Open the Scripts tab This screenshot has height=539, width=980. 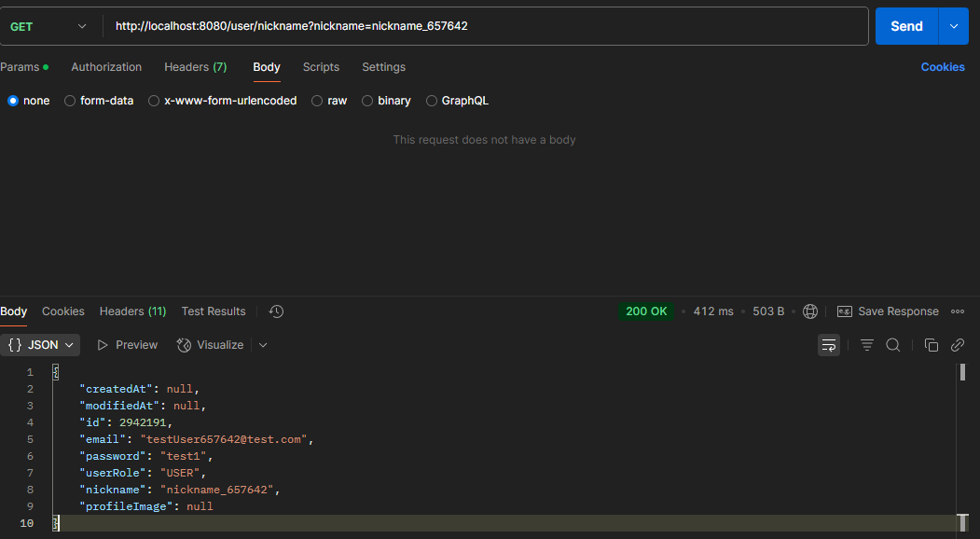pos(322,67)
